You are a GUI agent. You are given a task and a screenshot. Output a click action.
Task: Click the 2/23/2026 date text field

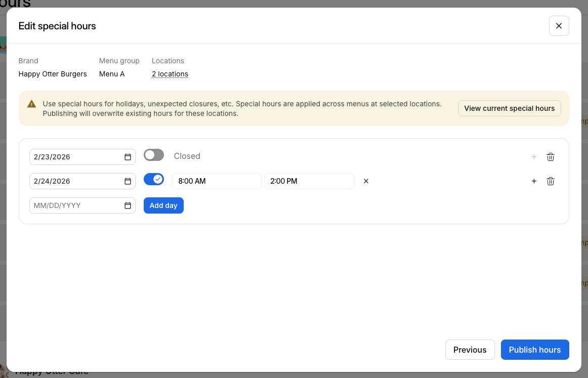76,157
